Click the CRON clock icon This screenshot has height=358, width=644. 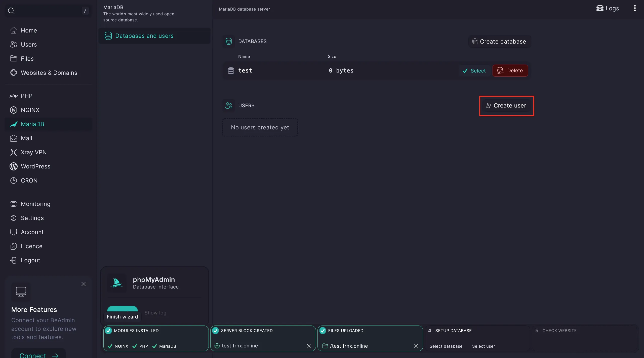[14, 181]
